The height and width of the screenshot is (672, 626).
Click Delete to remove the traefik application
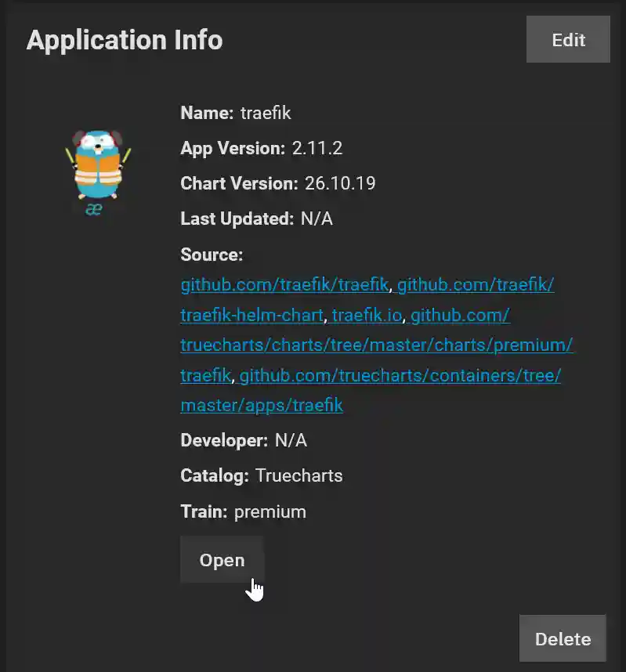562,638
